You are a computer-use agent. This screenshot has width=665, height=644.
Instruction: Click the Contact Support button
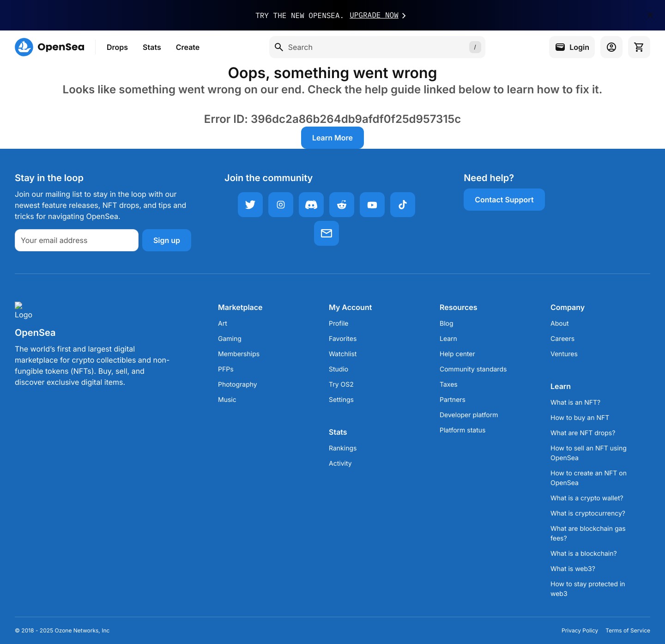(x=504, y=200)
